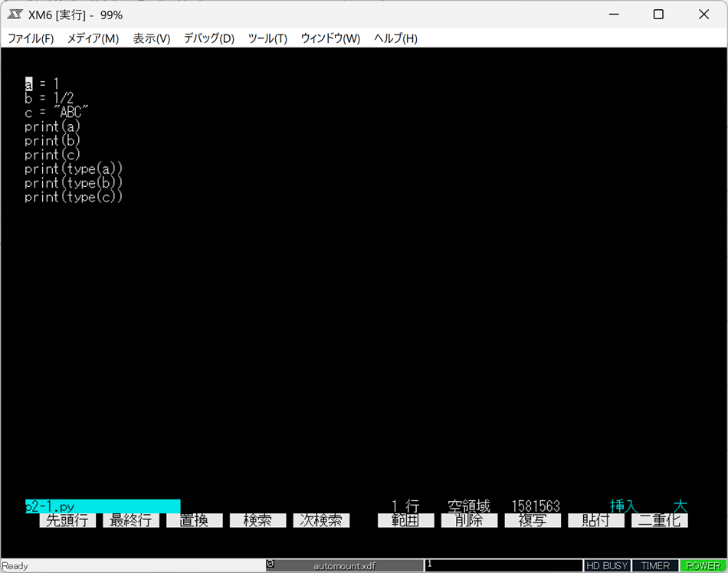Click the 先頭行 function key label
Viewport: 728px width, 573px height.
point(67,521)
